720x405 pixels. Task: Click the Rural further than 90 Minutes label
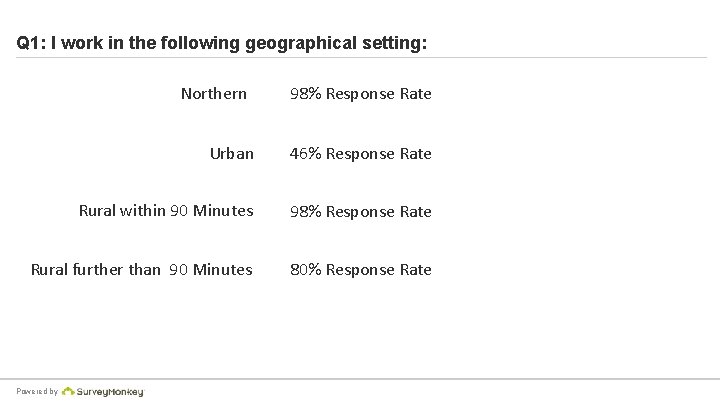(x=142, y=270)
